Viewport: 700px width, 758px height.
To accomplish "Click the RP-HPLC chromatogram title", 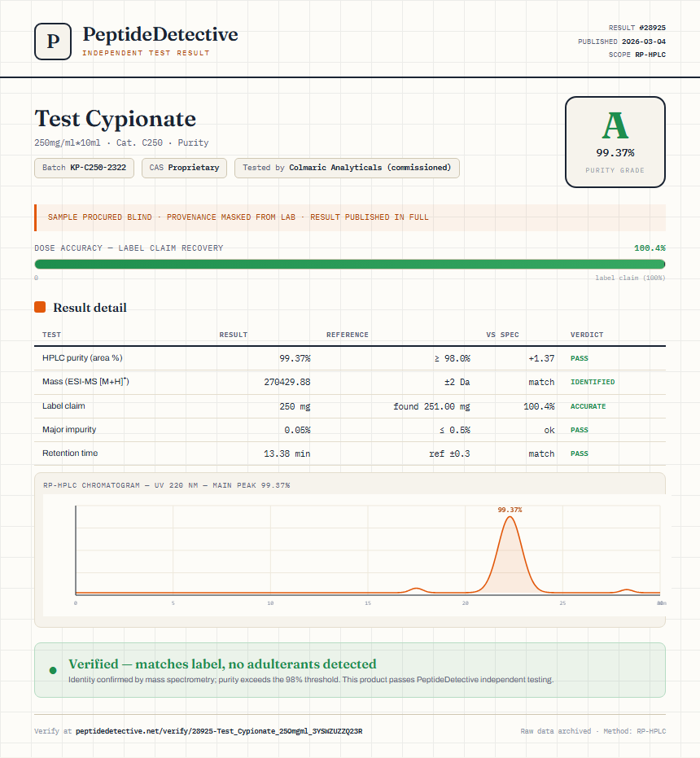I will pyautogui.click(x=167, y=485).
